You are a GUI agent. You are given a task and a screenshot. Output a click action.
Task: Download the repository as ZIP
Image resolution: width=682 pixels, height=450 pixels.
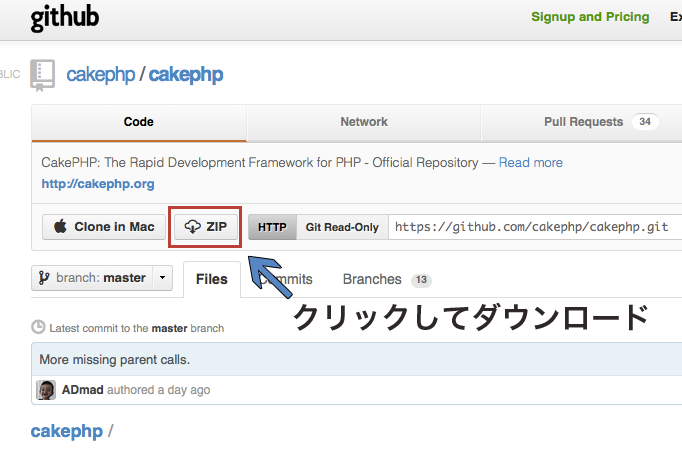click(207, 227)
